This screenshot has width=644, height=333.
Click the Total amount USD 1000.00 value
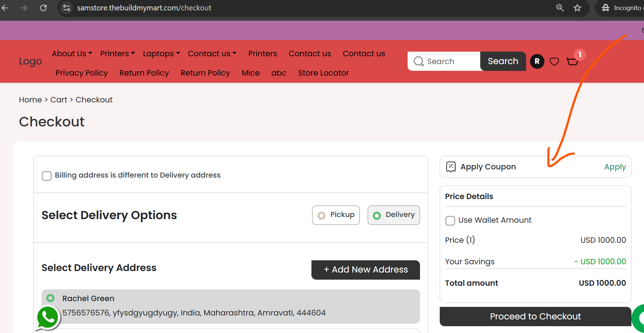tap(602, 283)
